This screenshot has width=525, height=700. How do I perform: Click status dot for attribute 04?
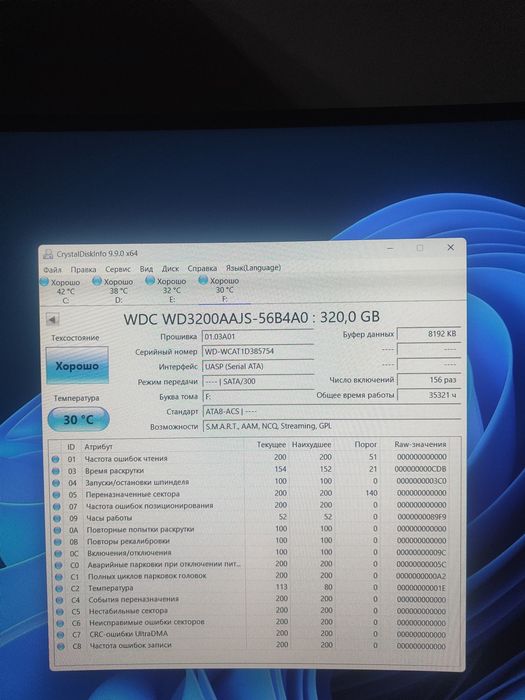(56, 483)
